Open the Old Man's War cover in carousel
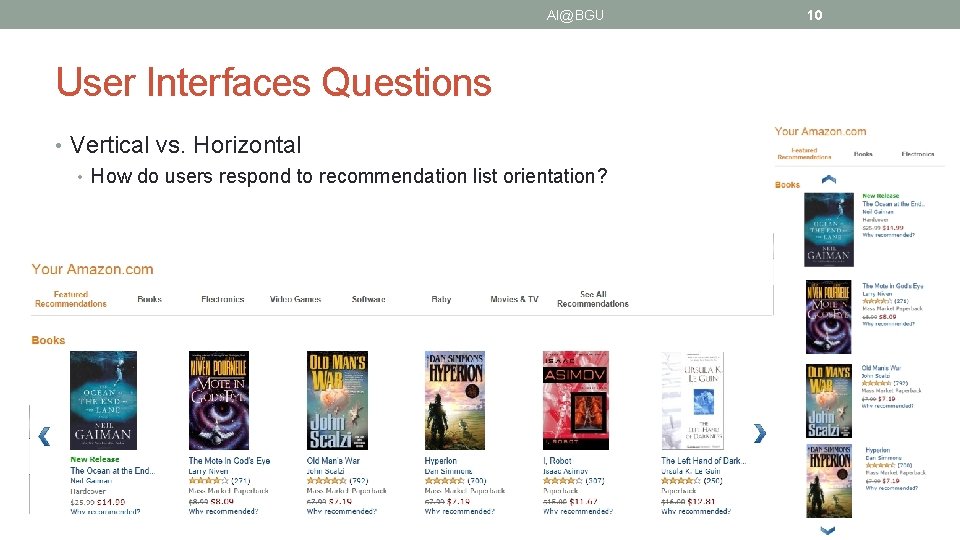960x540 pixels. 337,400
